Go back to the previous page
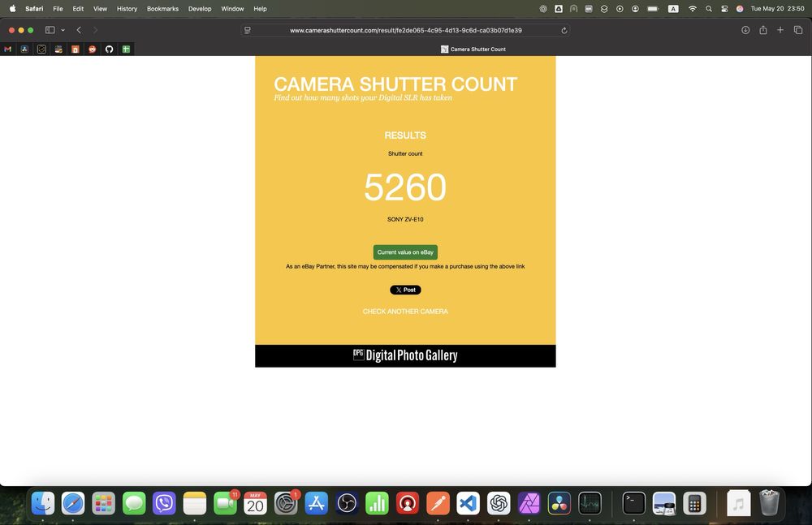Viewport: 812px width, 525px height. (x=79, y=30)
